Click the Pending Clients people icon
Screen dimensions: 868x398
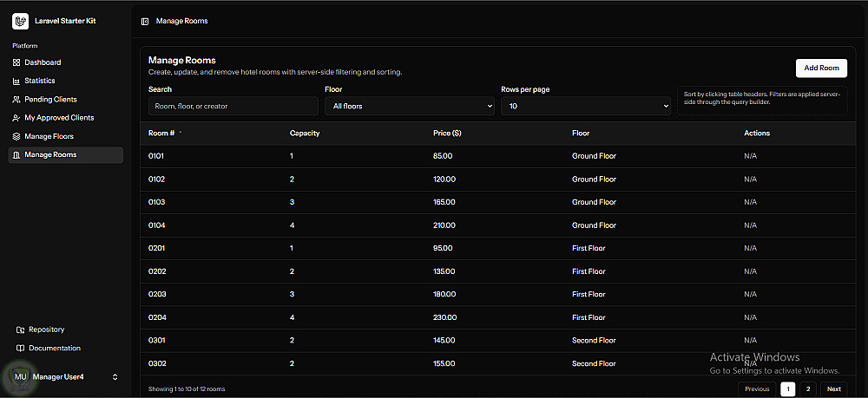(x=16, y=100)
